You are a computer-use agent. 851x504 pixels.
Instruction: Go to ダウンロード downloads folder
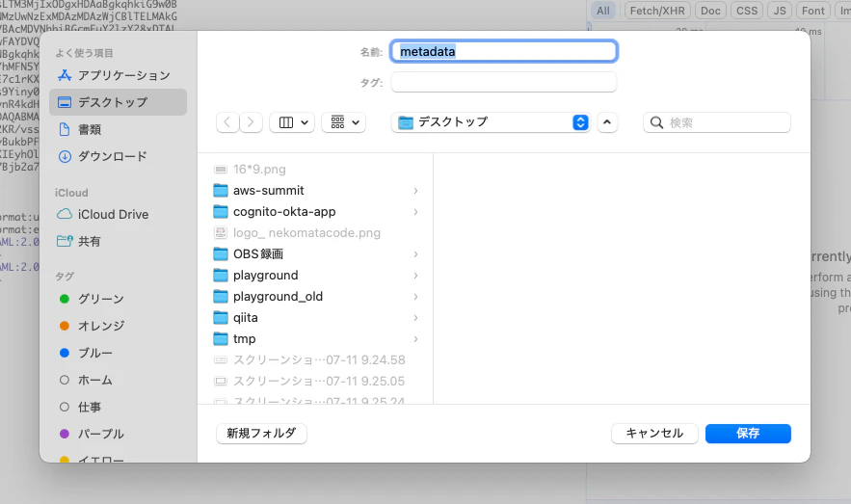pos(118,156)
